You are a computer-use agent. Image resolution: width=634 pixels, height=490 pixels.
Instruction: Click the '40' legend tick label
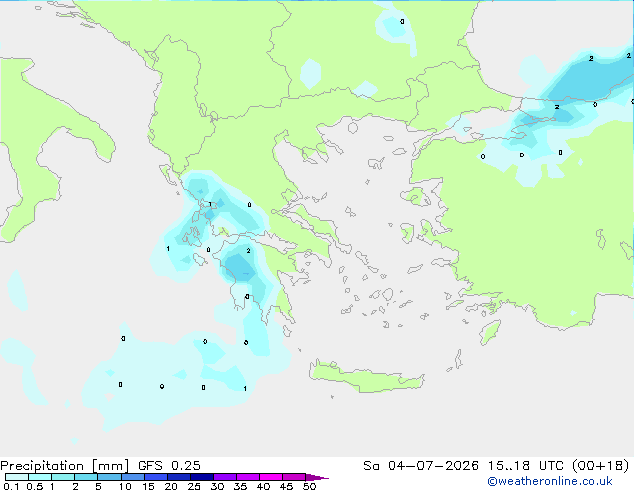click(263, 486)
